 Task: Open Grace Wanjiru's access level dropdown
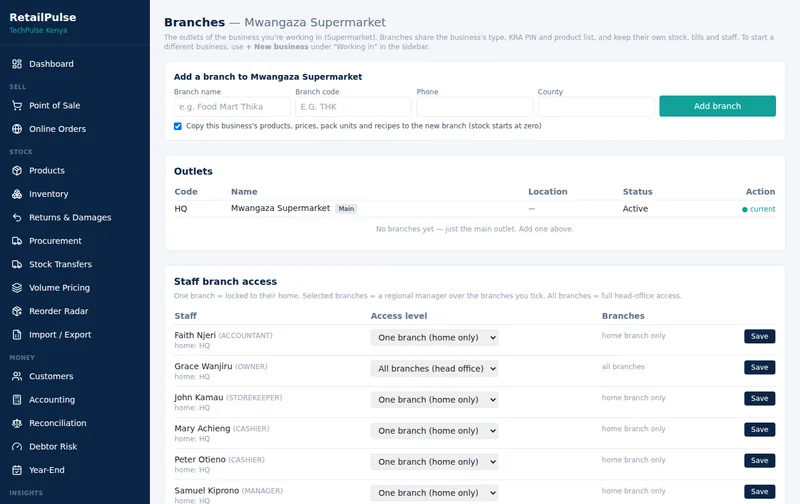coord(434,369)
